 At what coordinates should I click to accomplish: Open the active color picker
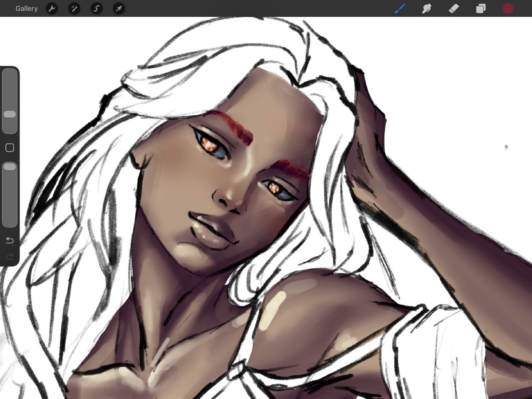click(508, 8)
